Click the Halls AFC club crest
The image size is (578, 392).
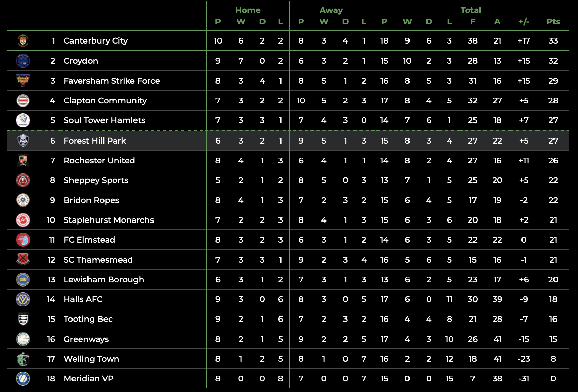(23, 299)
